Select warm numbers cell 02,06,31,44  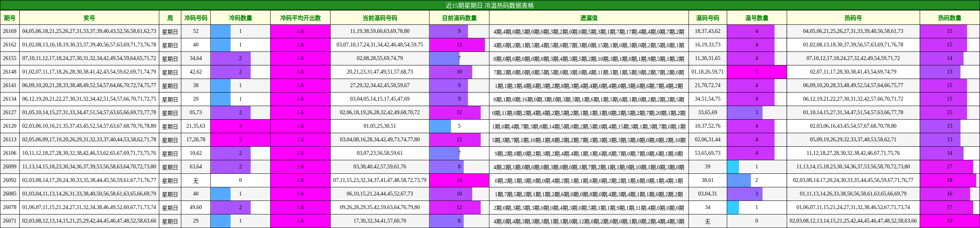pyautogui.click(x=707, y=140)
